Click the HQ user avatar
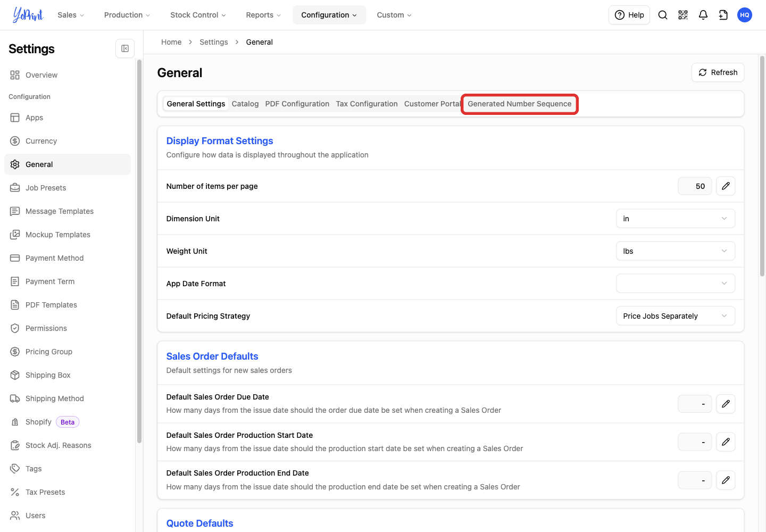Viewport: 766px width, 532px height. click(x=745, y=15)
